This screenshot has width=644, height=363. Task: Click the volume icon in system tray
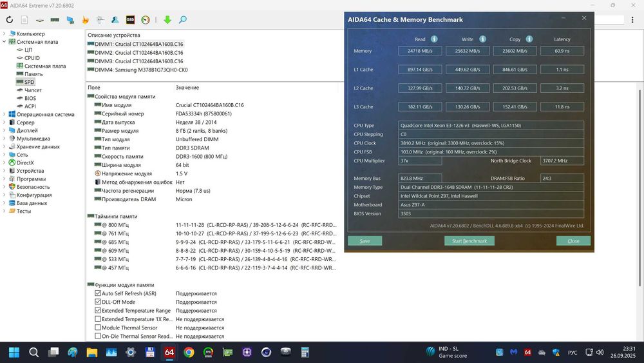[600, 352]
